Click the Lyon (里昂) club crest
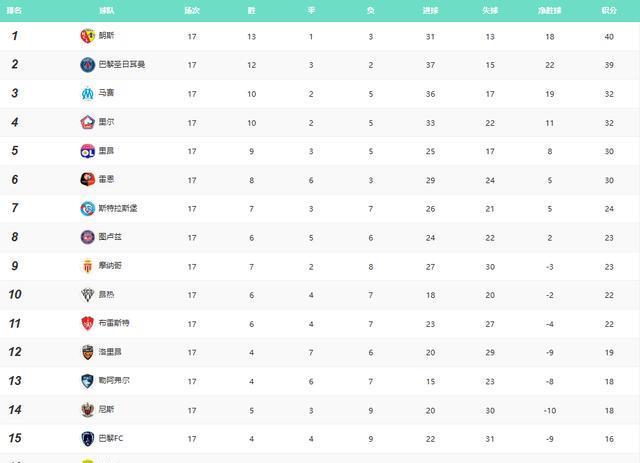640x463 pixels. [87, 151]
